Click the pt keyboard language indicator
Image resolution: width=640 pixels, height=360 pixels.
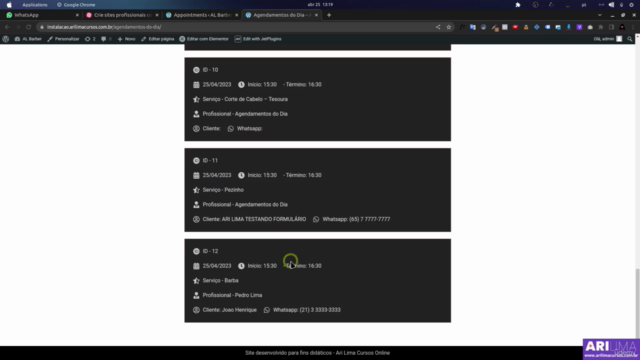(584, 4)
